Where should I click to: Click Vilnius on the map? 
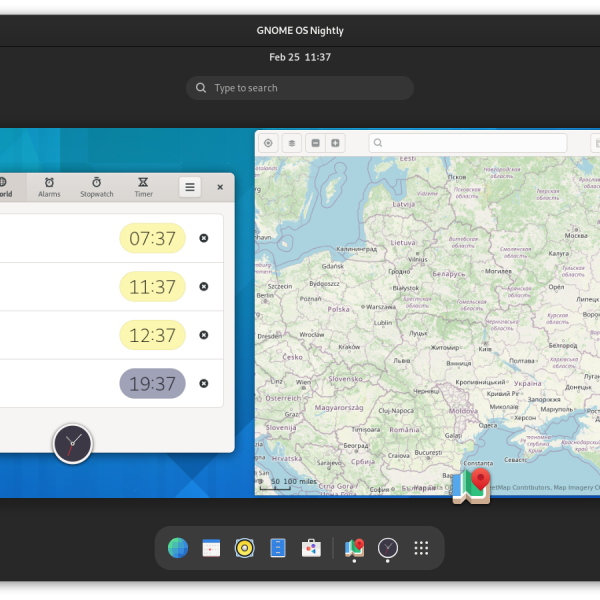[417, 259]
